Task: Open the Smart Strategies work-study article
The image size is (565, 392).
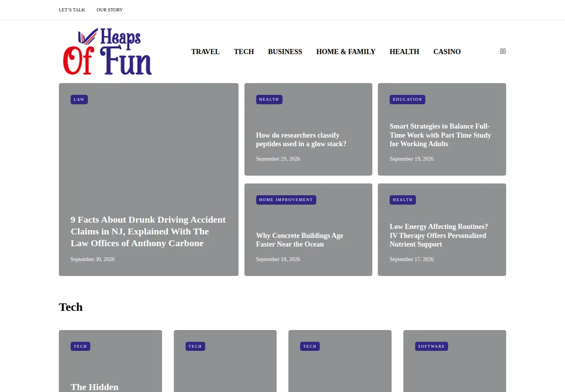Action: point(440,135)
